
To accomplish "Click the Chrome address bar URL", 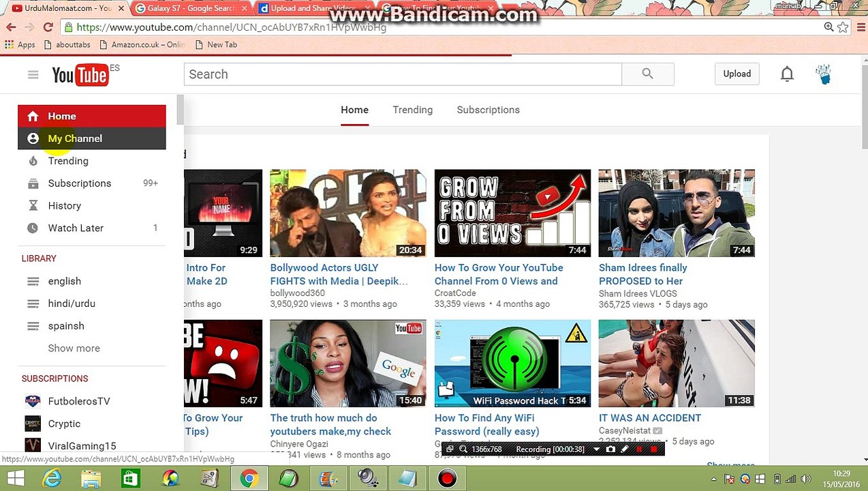I will pyautogui.click(x=232, y=27).
